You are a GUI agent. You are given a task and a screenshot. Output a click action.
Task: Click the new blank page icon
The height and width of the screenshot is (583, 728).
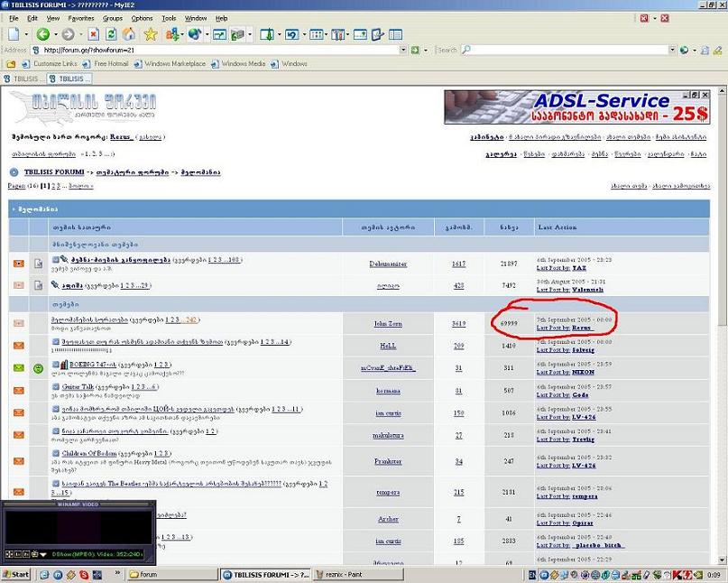(x=13, y=34)
